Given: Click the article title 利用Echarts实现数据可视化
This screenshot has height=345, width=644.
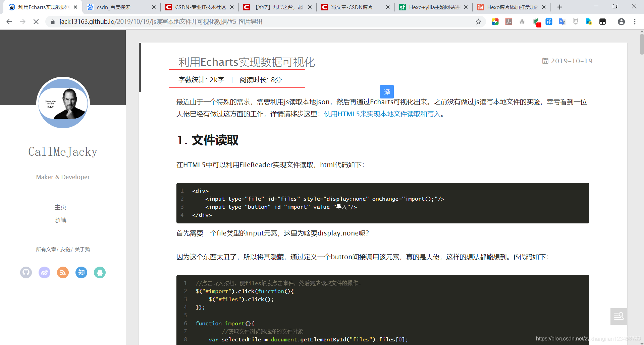Looking at the screenshot, I should pyautogui.click(x=247, y=62).
